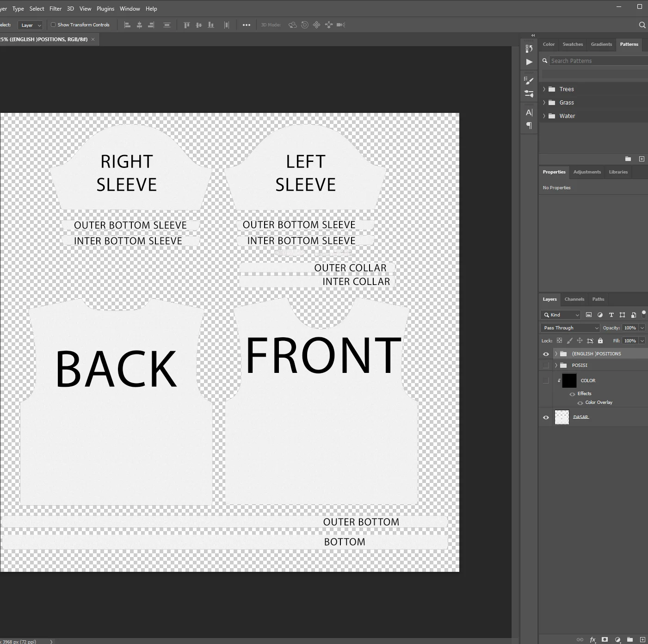This screenshot has height=644, width=648.
Task: Click the Search Patterns input field
Action: (597, 61)
